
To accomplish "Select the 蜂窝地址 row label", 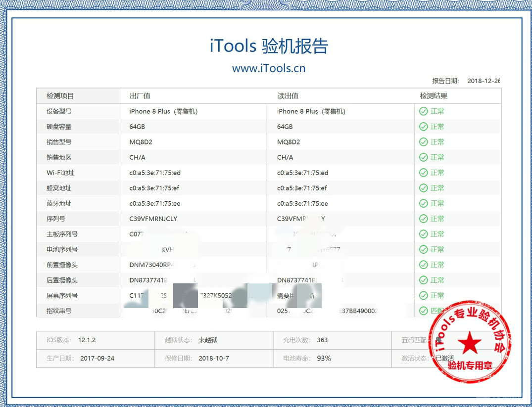I will tap(59, 188).
